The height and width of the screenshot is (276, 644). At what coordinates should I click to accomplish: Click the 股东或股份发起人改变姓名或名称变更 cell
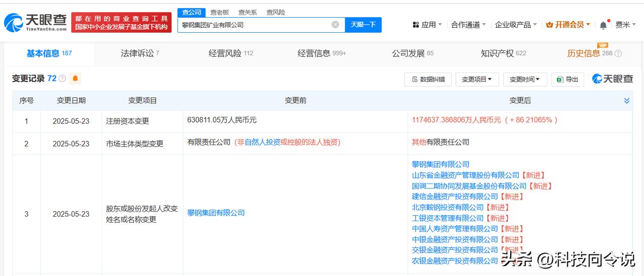coord(142,214)
